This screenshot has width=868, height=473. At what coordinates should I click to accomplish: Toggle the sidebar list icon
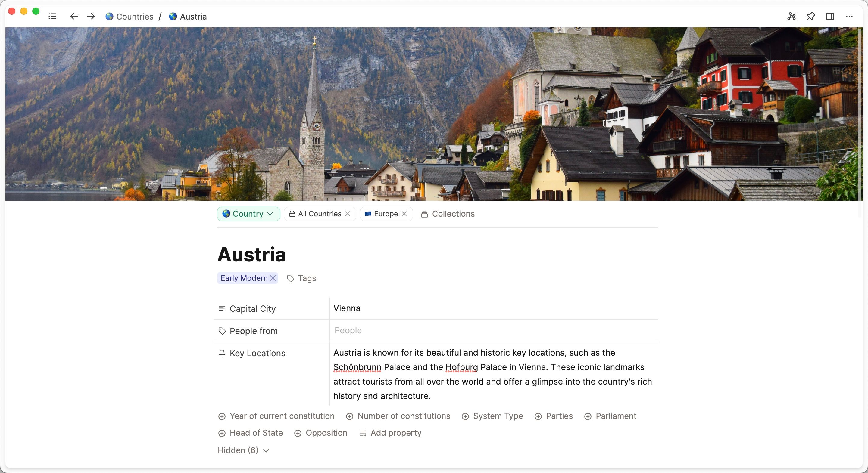(x=52, y=17)
